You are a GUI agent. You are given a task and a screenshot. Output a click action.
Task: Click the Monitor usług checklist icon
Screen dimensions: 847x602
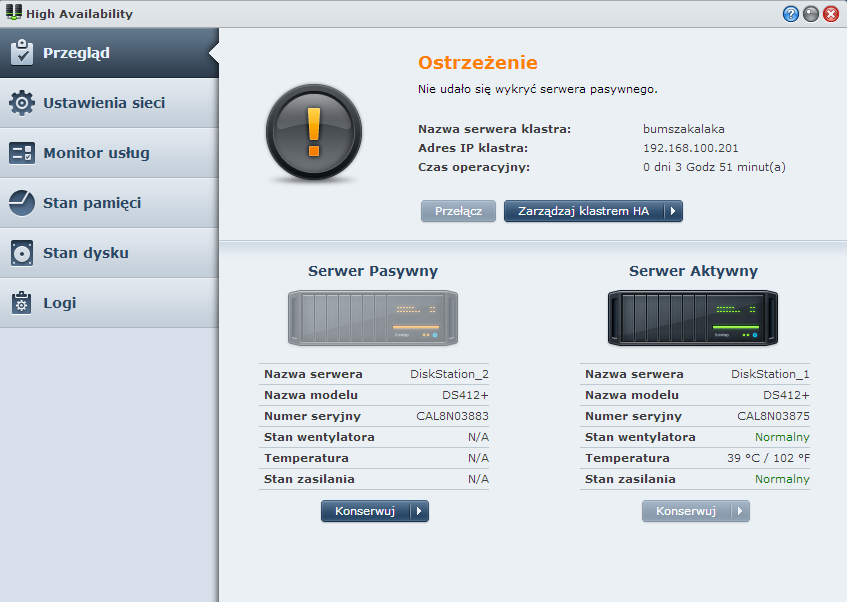point(22,153)
